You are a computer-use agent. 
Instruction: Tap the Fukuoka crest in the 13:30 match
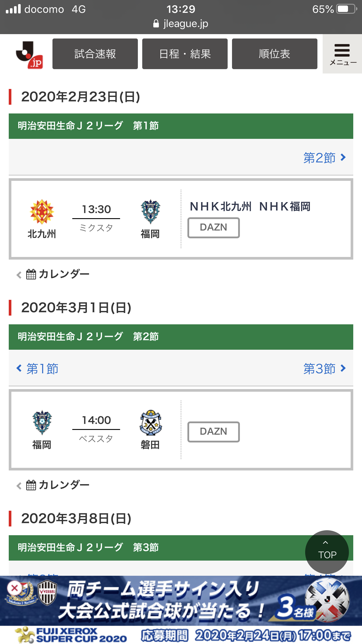[150, 212]
